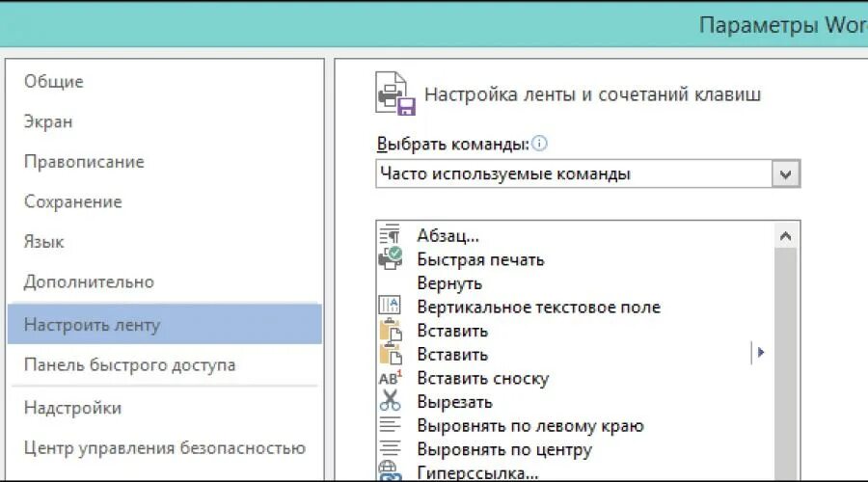Select the Абзац... command text
The height and width of the screenshot is (482, 868).
[x=448, y=236]
